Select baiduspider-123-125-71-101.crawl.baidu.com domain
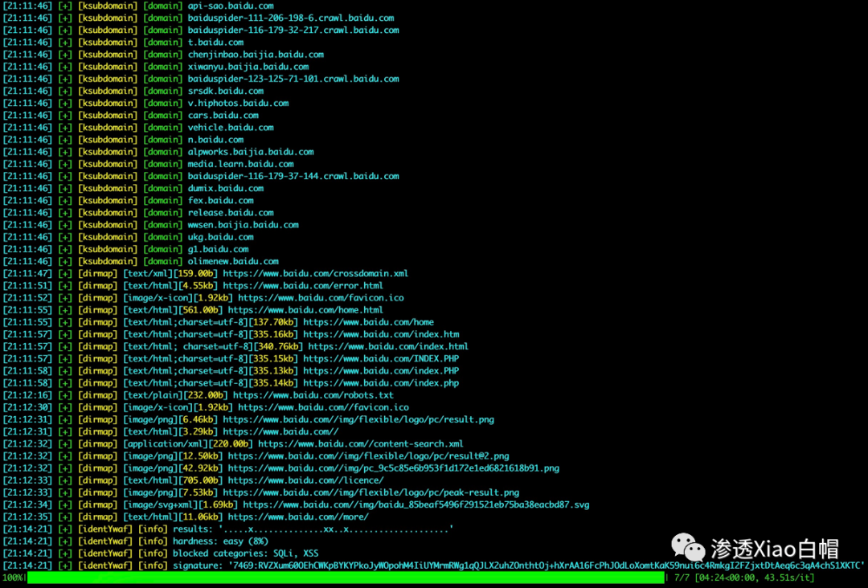Screen dimensions: 868x588 (293, 79)
